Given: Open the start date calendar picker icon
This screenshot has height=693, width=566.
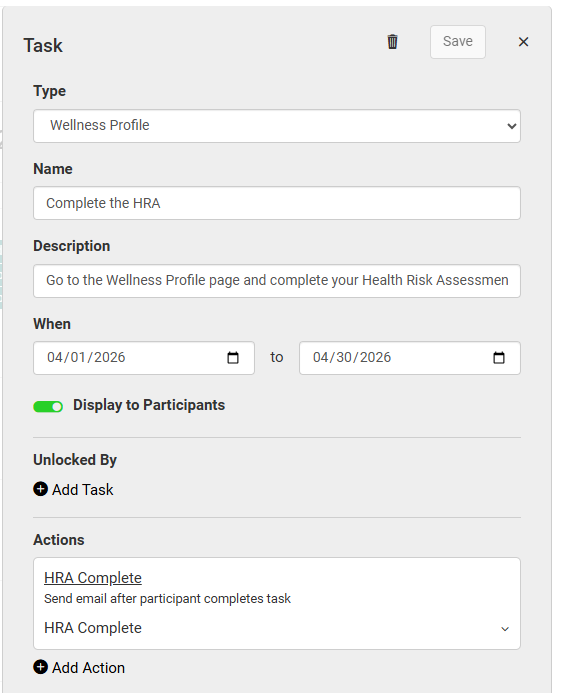Looking at the screenshot, I should 233,358.
